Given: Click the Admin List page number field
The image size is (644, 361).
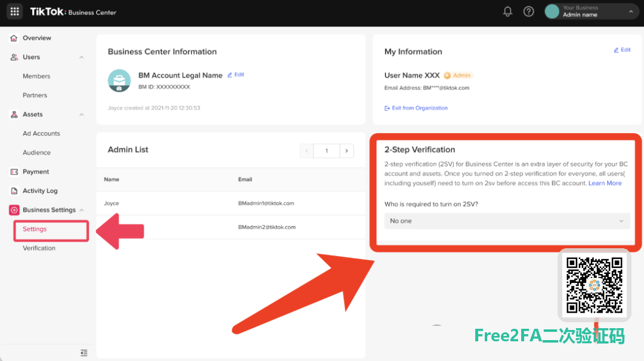Looking at the screenshot, I should pyautogui.click(x=327, y=151).
